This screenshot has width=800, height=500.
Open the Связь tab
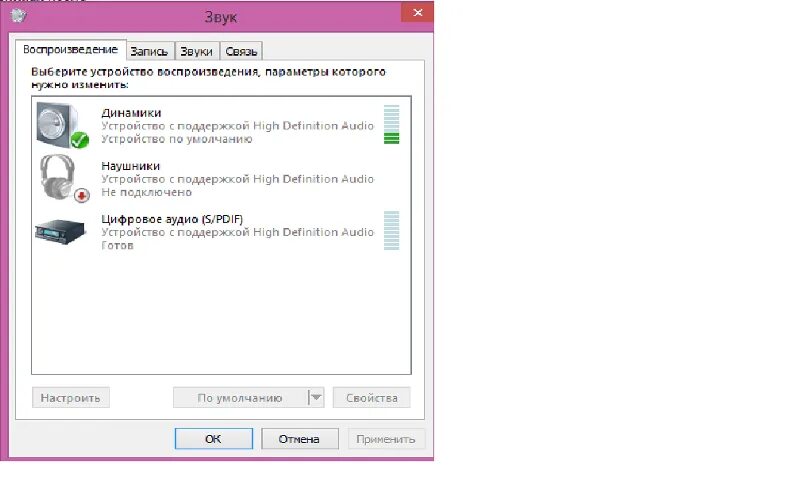click(x=241, y=51)
